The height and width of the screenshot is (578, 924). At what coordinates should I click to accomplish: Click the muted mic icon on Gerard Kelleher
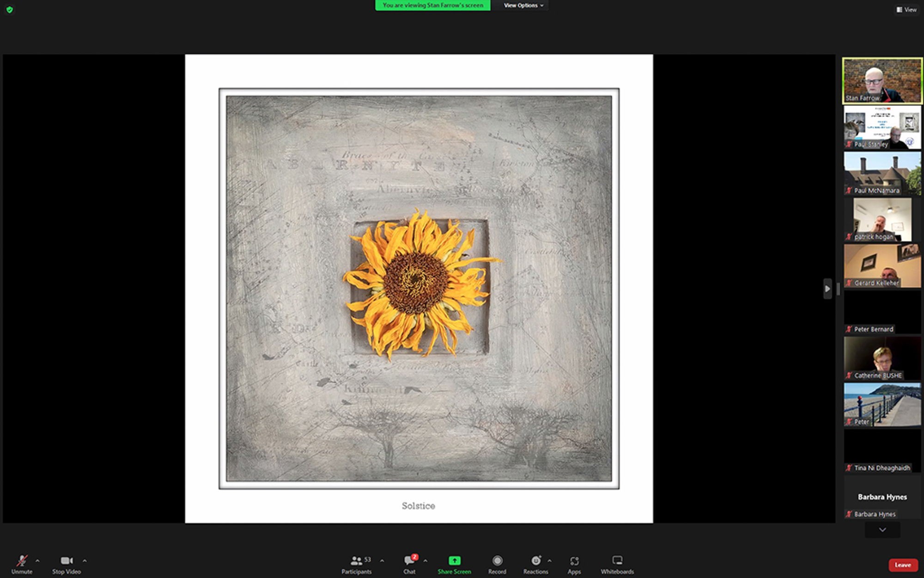849,283
